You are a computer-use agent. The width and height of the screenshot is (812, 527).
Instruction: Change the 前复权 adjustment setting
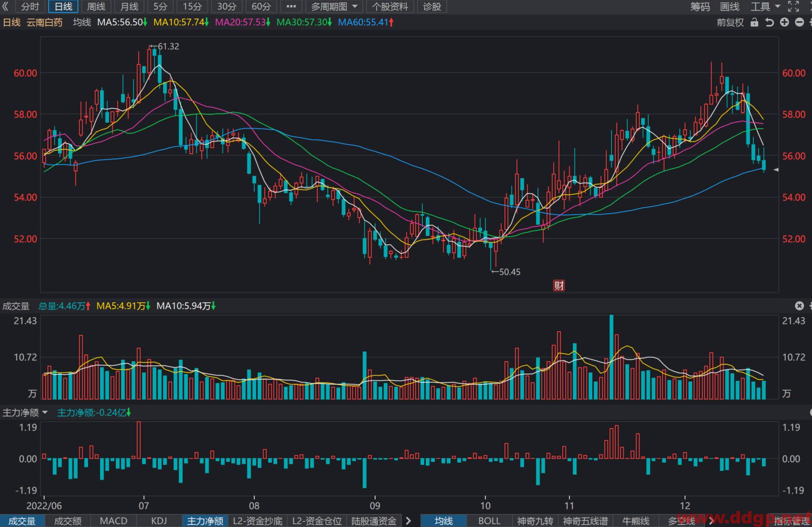pyautogui.click(x=730, y=23)
